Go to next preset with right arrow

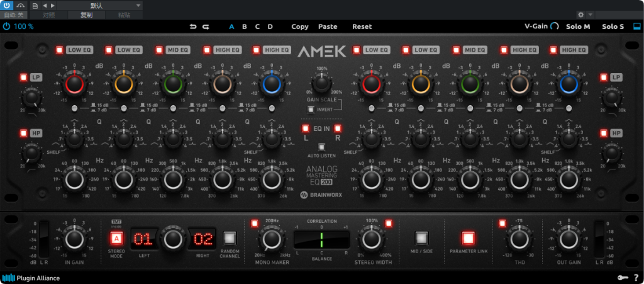coord(53,6)
